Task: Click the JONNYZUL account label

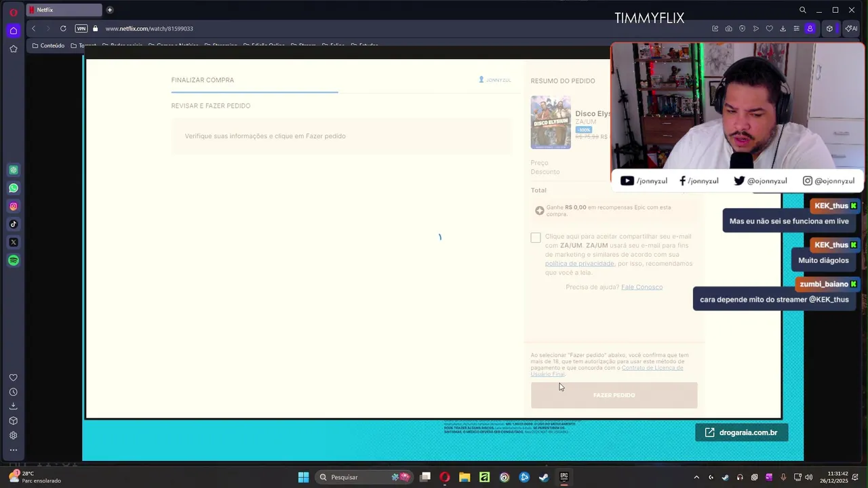Action: pos(495,80)
